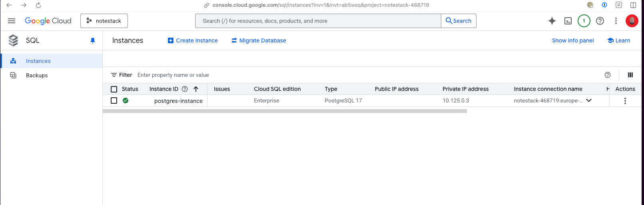This screenshot has height=205, width=644.
Task: Click the PostgreSQL 17 type cell
Action: click(x=343, y=100)
